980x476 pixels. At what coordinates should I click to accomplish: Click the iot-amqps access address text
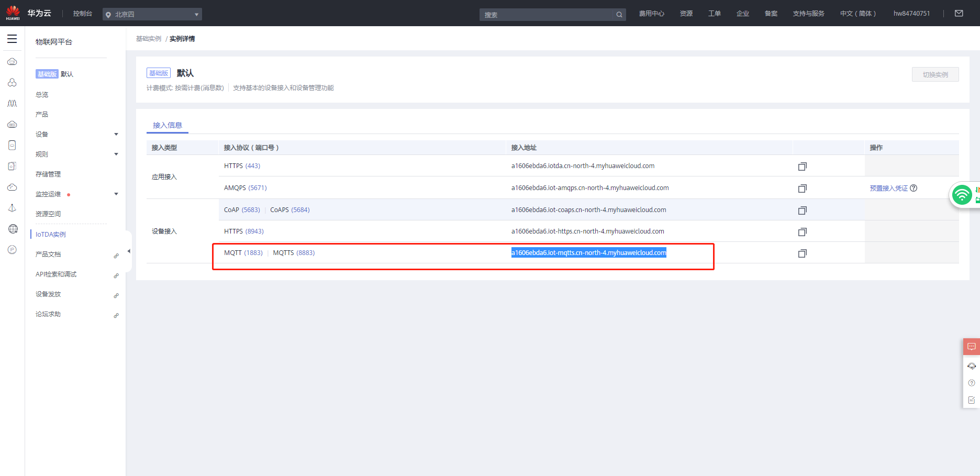590,188
